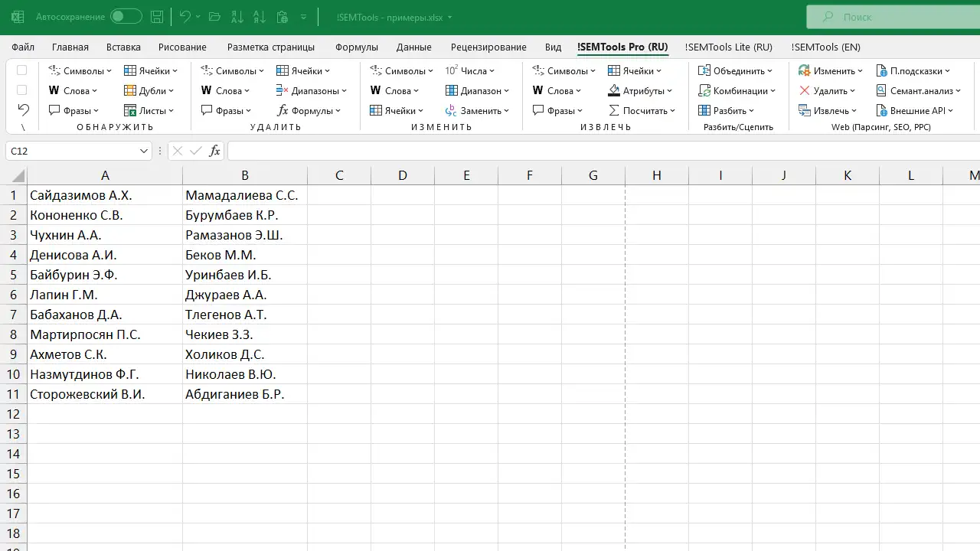
Task: Switch to the Рецензирование tab
Action: [488, 47]
